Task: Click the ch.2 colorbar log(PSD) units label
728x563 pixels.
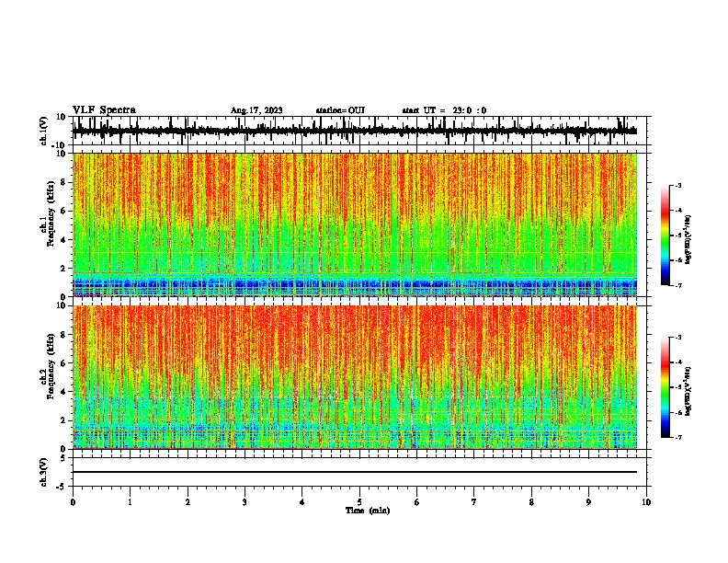Action: click(688, 391)
